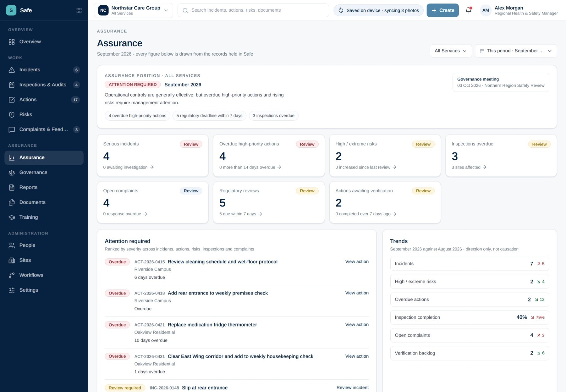Click the Verification backlog trend row
Viewport: 566px width, 392px height.
[x=469, y=353]
